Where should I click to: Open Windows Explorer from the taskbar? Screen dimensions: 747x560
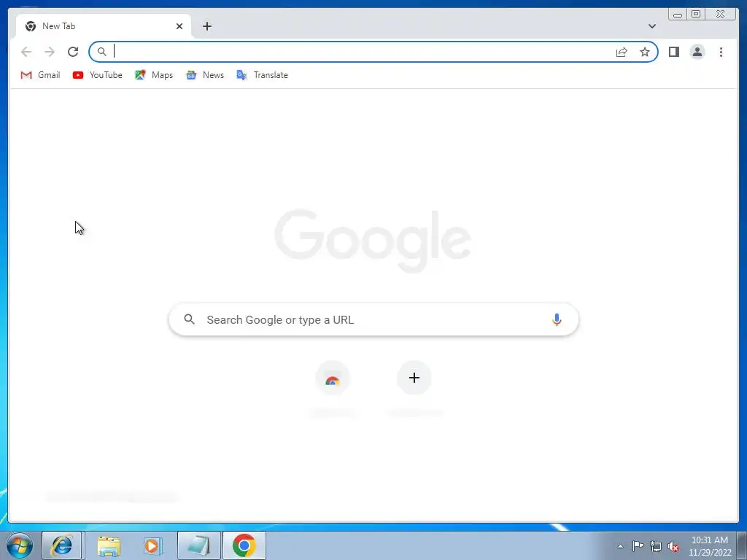tap(108, 545)
